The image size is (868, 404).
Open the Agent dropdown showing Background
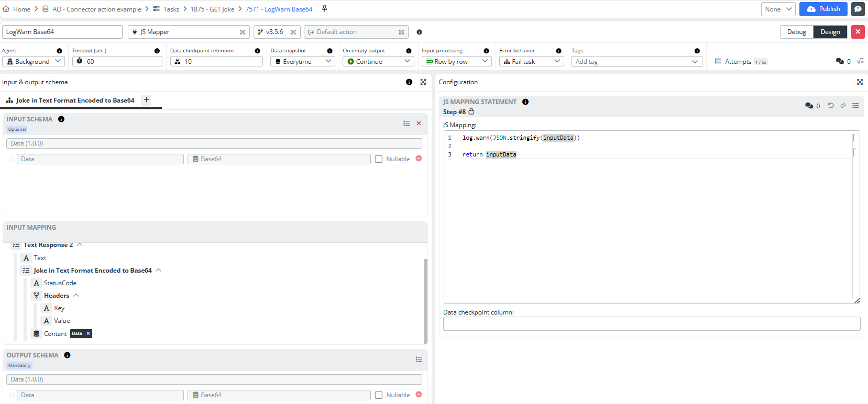point(34,62)
